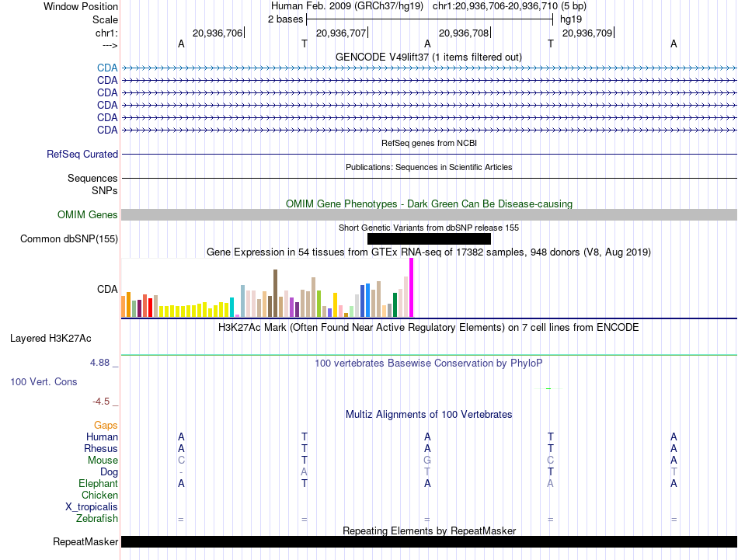738x560 pixels.
Task: Click the hg19 label beside scale bar
Action: click(x=571, y=19)
